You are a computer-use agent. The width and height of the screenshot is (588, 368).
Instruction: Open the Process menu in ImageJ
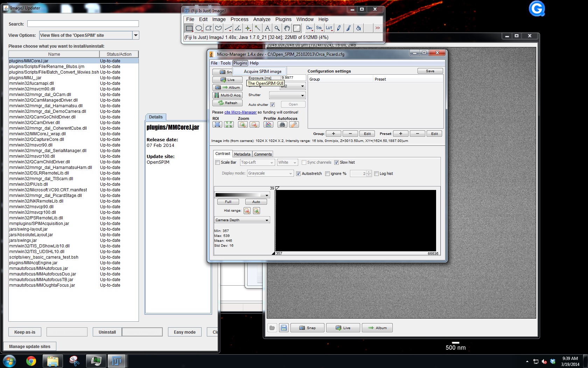coord(239,19)
